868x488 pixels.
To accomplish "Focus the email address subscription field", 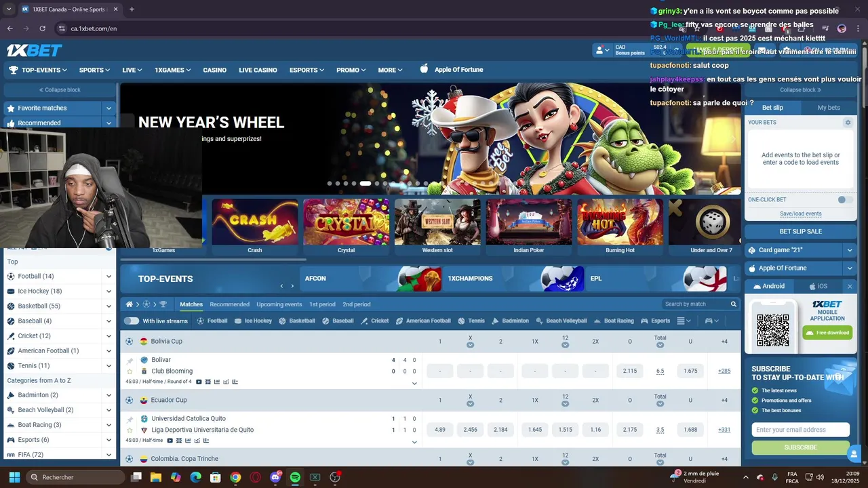I will coord(800,430).
